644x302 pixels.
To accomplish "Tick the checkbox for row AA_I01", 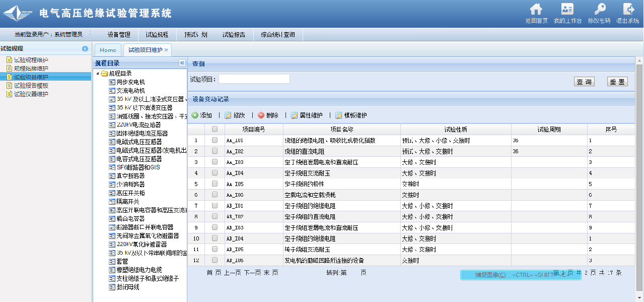I will 214,140.
